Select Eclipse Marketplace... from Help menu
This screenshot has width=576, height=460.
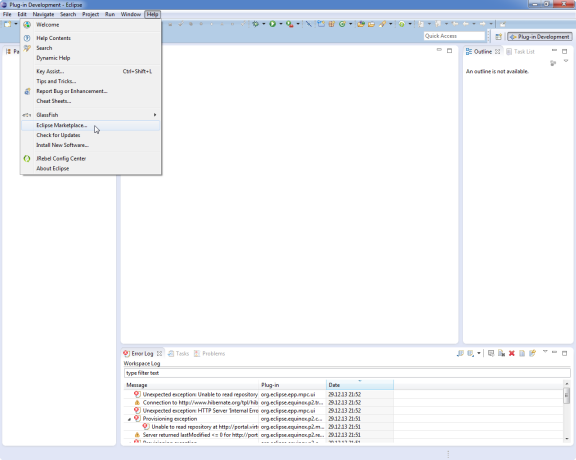[x=91, y=125]
